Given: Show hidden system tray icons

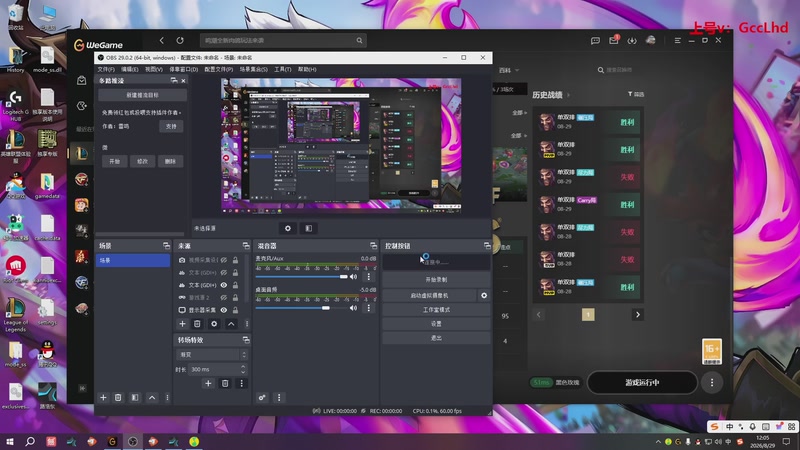Looking at the screenshot, I should (x=658, y=441).
